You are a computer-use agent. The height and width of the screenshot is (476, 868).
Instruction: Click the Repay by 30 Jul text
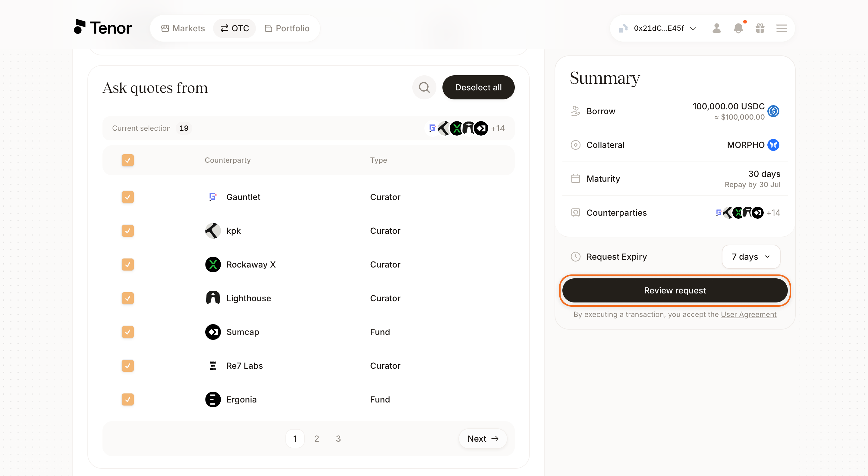click(753, 185)
